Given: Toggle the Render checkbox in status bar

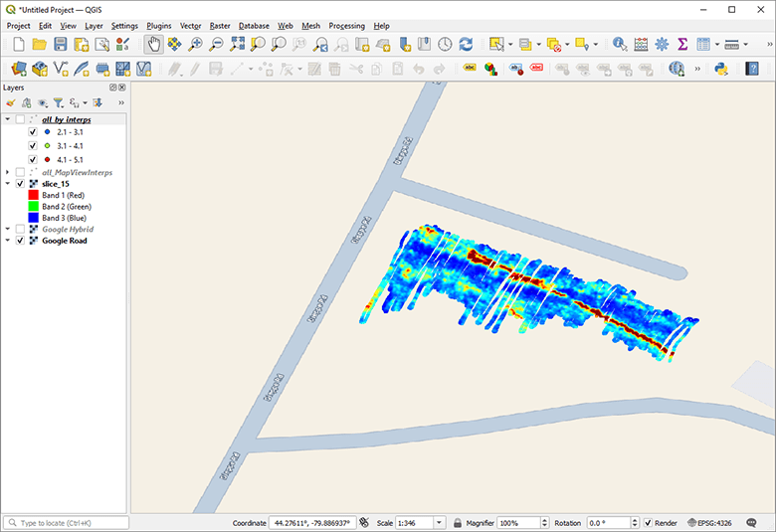Looking at the screenshot, I should pos(648,523).
